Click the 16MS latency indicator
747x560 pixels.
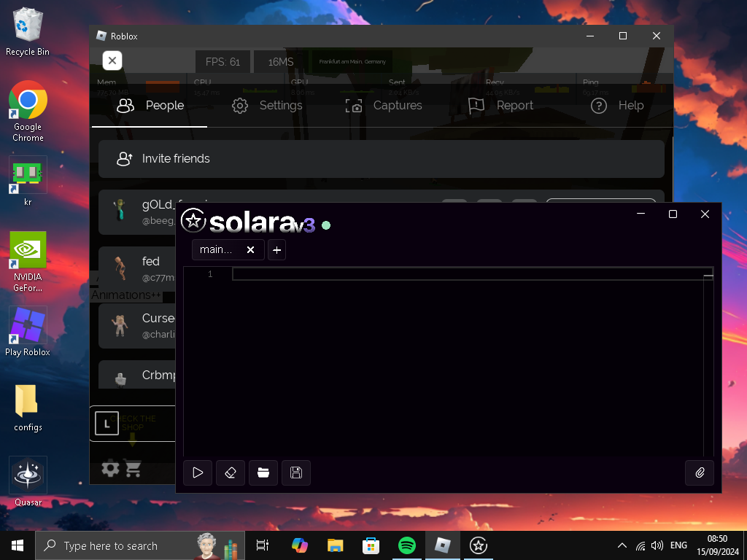pos(281,62)
